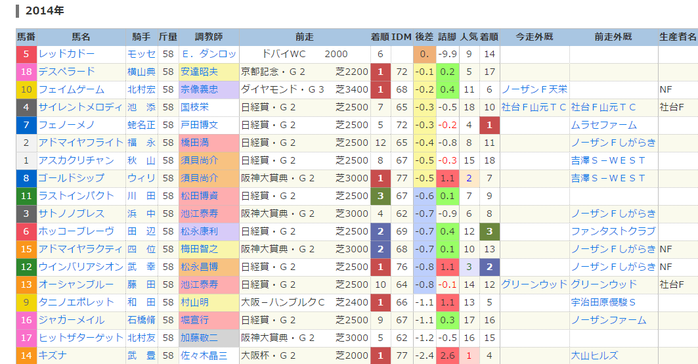Click trainer link 宗像義忠
This screenshot has height=364, width=698.
[199, 89]
